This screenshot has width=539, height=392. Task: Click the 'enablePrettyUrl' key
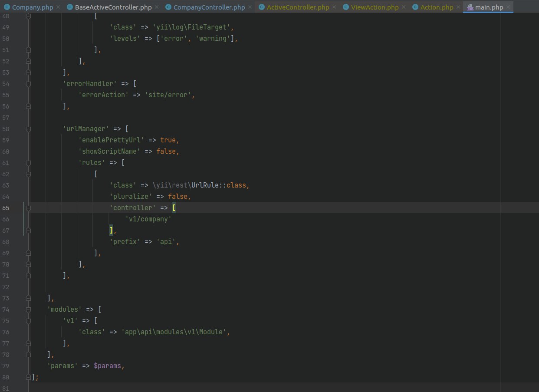click(111, 140)
